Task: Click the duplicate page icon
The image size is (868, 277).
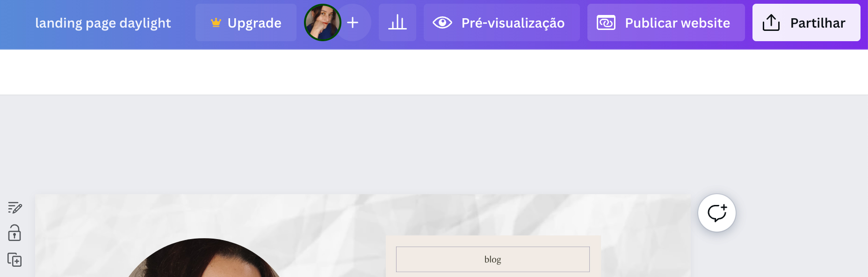Action: pos(14,260)
